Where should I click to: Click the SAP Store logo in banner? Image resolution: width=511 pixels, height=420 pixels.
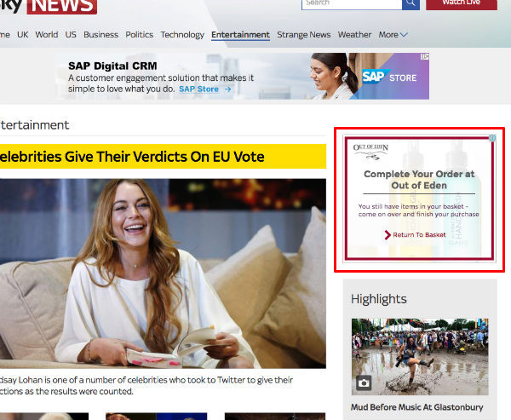389,77
